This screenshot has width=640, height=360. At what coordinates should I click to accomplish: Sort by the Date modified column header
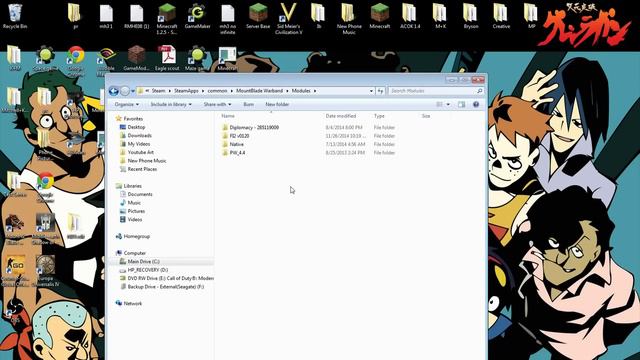click(x=341, y=116)
